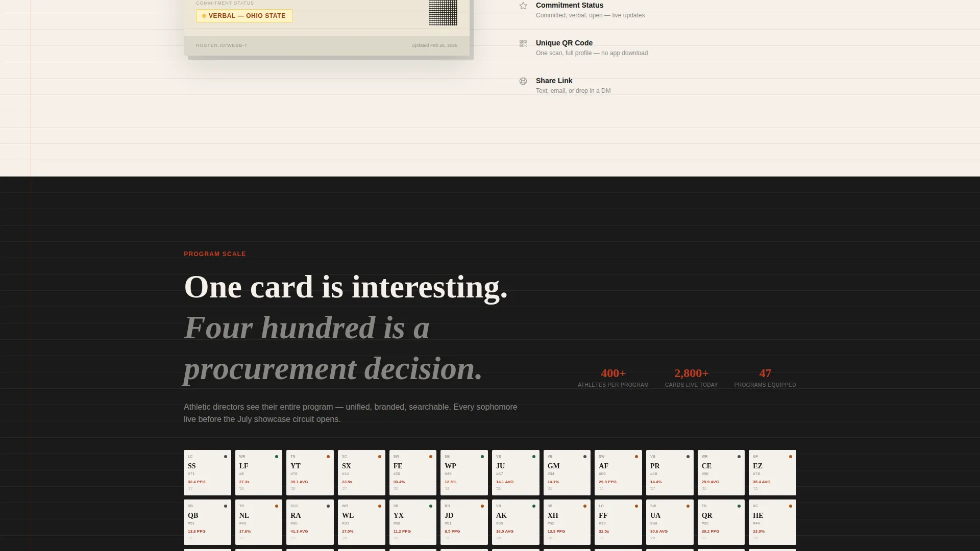Click the green dot on the LF card
This screenshot has height=551, width=980.
point(277,457)
